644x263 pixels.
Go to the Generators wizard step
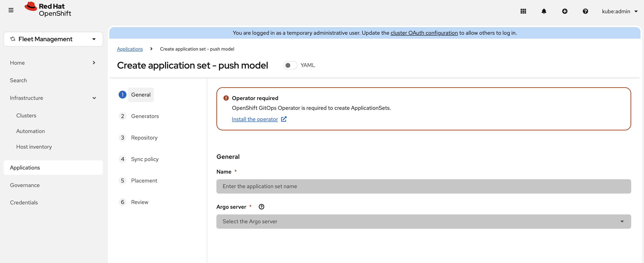tap(145, 116)
